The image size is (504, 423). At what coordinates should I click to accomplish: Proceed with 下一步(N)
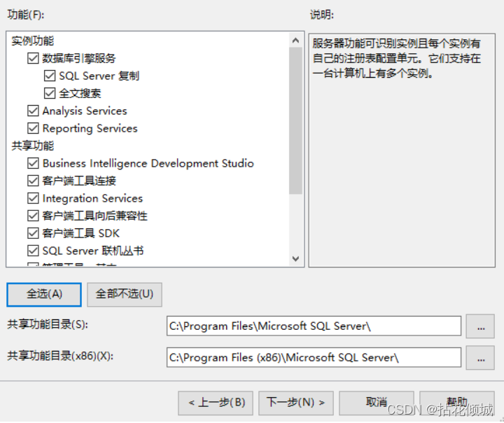296,403
